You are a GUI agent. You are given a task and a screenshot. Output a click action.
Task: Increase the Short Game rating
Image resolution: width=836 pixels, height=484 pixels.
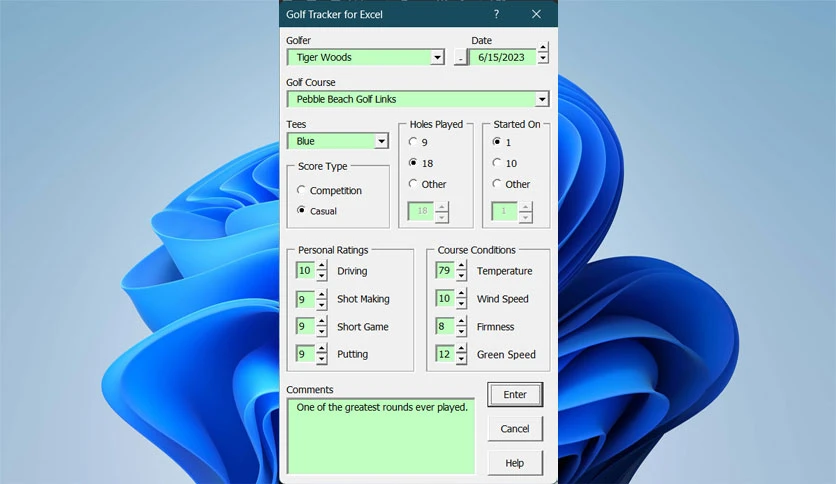pyautogui.click(x=321, y=321)
